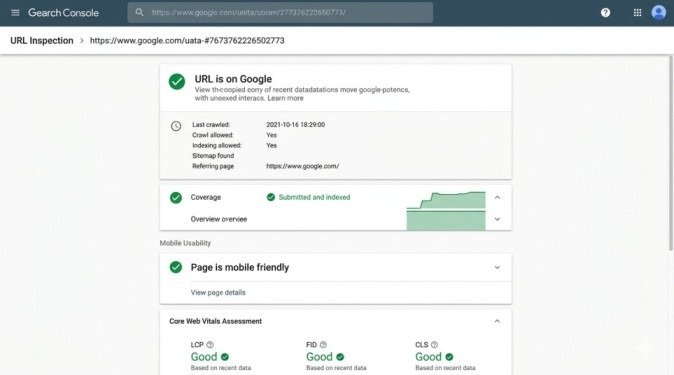The width and height of the screenshot is (674, 375).
Task: Expand the Overview row chevron
Action: click(497, 219)
